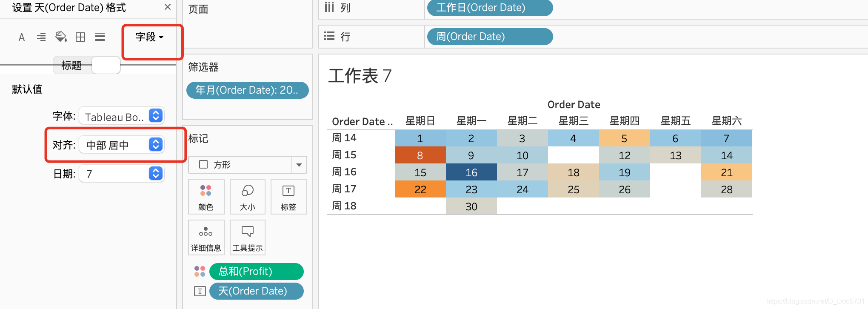This screenshot has width=868, height=309.
Task: Click the 星期二 column header
Action: point(522,121)
